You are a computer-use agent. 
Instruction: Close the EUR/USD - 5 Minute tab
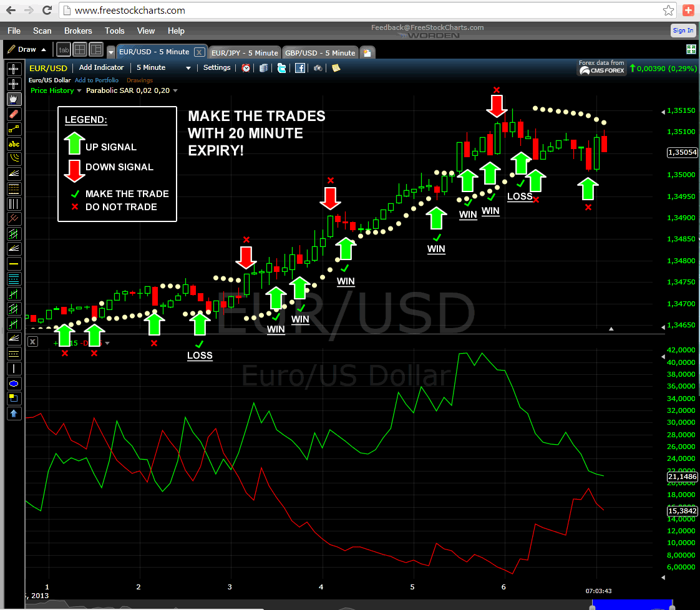pos(200,52)
